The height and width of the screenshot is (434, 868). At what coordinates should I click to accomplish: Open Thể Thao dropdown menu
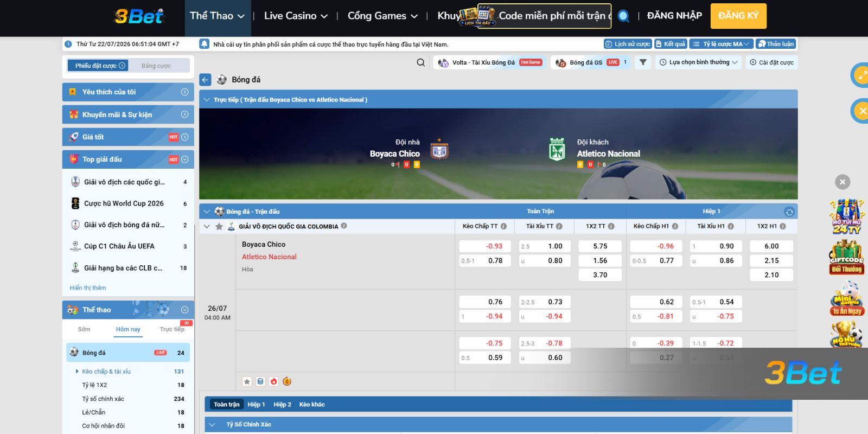pyautogui.click(x=217, y=16)
